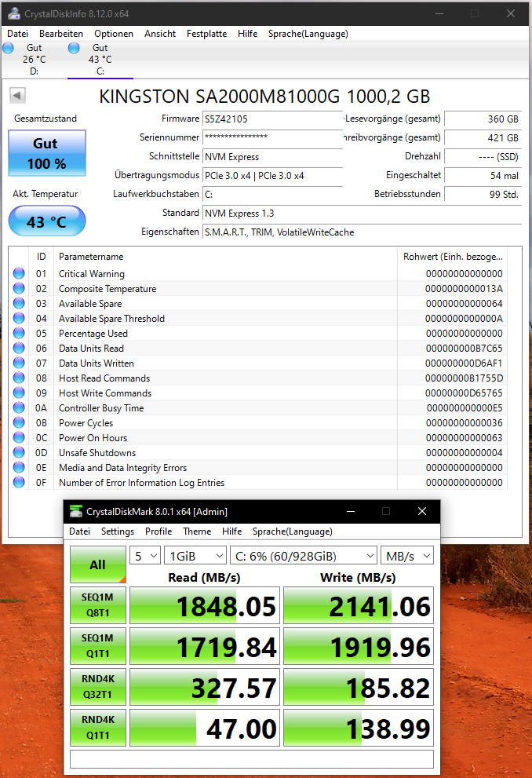
Task: Click status orb for Percentage Used
Action: point(19,333)
